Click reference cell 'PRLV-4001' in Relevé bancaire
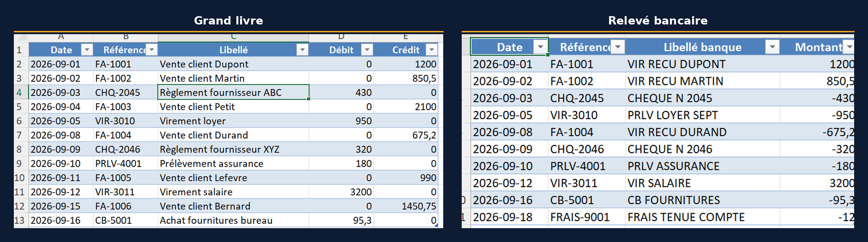 coord(587,166)
